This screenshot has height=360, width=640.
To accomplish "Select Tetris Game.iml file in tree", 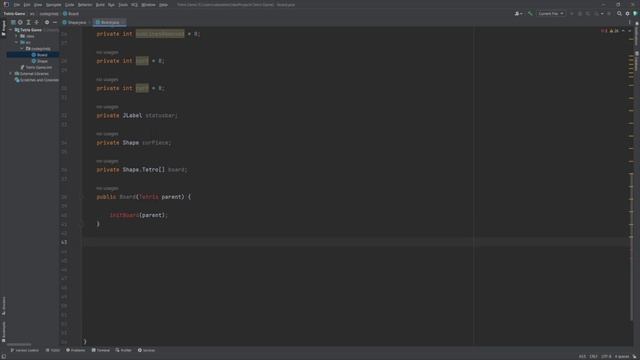I will point(36,67).
